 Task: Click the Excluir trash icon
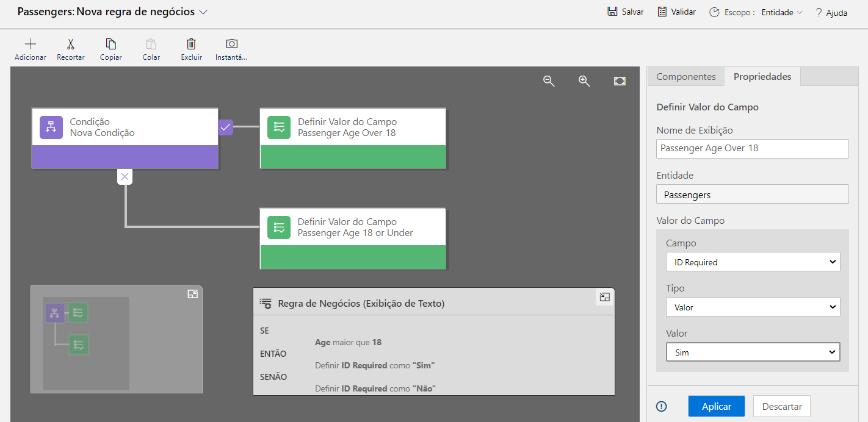(191, 44)
